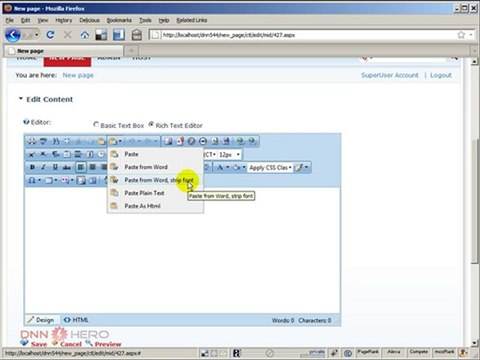Open the Image Manager icon in the editor
480x360 pixels.
pyautogui.click(x=168, y=141)
